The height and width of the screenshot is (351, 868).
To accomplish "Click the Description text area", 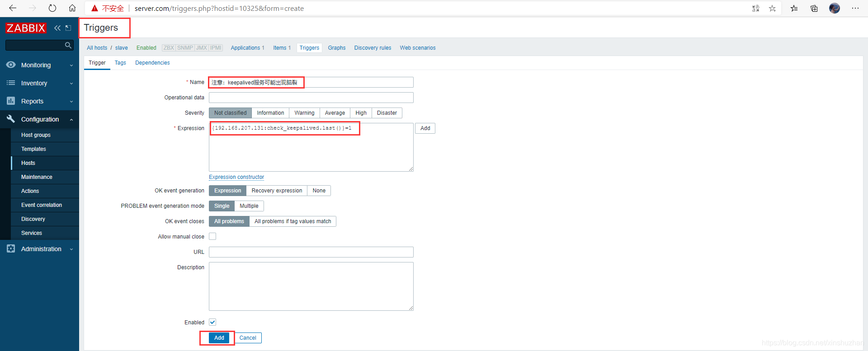I will [x=311, y=286].
